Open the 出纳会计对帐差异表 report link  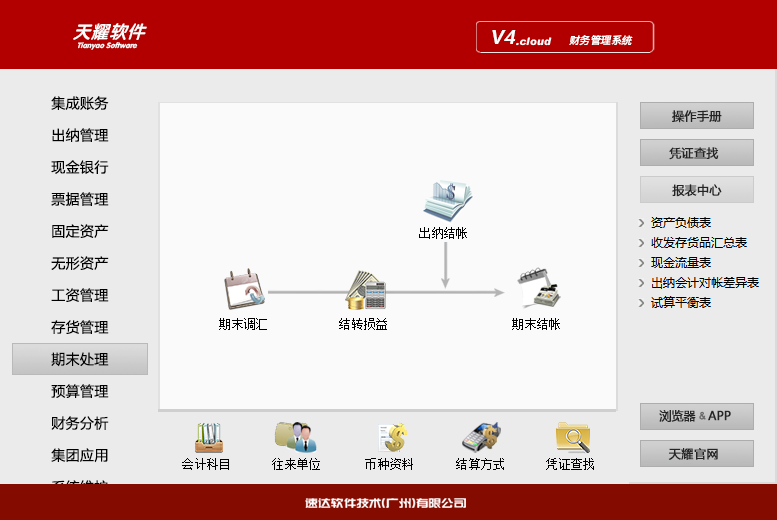coord(705,283)
